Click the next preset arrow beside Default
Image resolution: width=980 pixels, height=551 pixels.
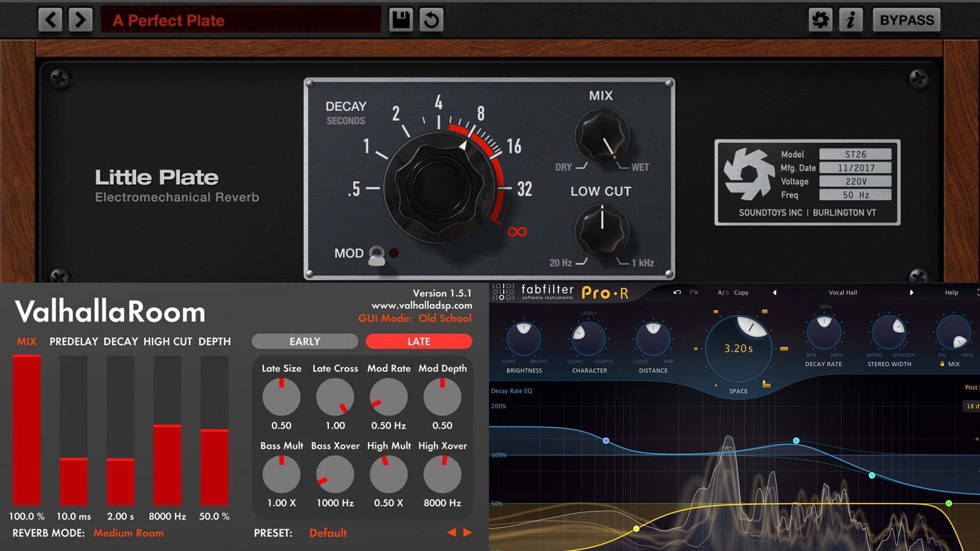(468, 533)
